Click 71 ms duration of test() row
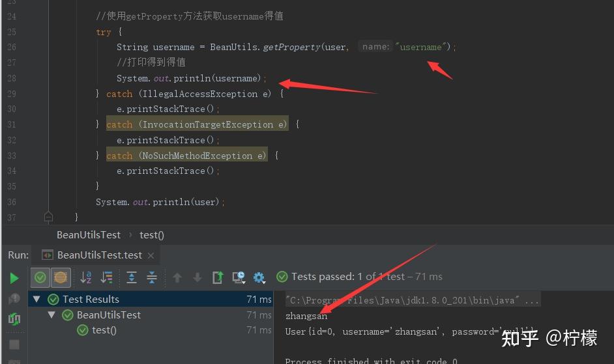 259,330
